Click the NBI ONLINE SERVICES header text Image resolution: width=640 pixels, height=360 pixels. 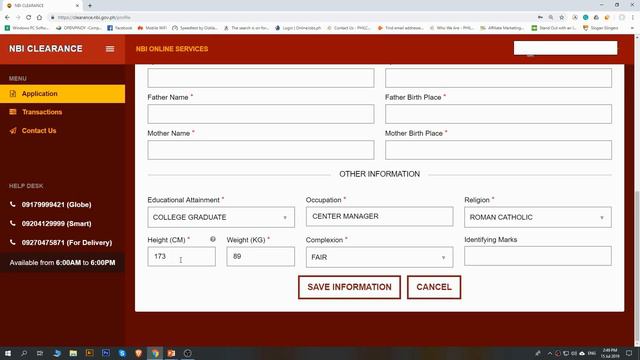click(172, 49)
